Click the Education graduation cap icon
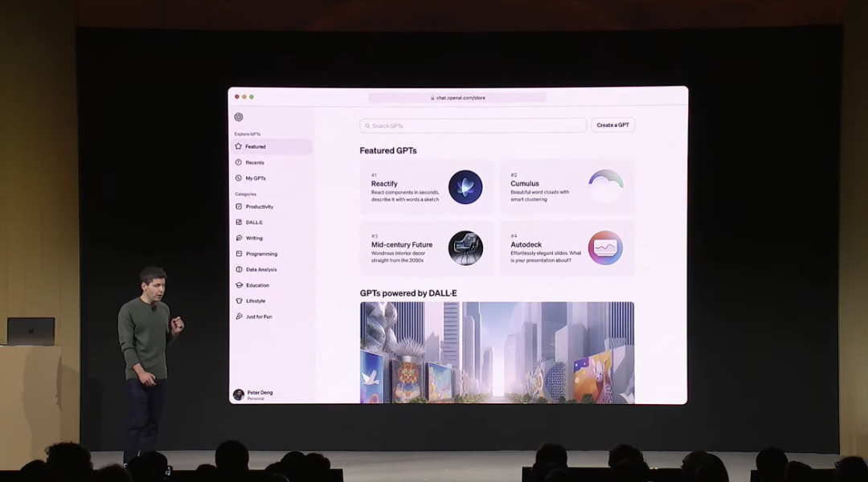Viewport: 868px width, 482px height. 239,285
